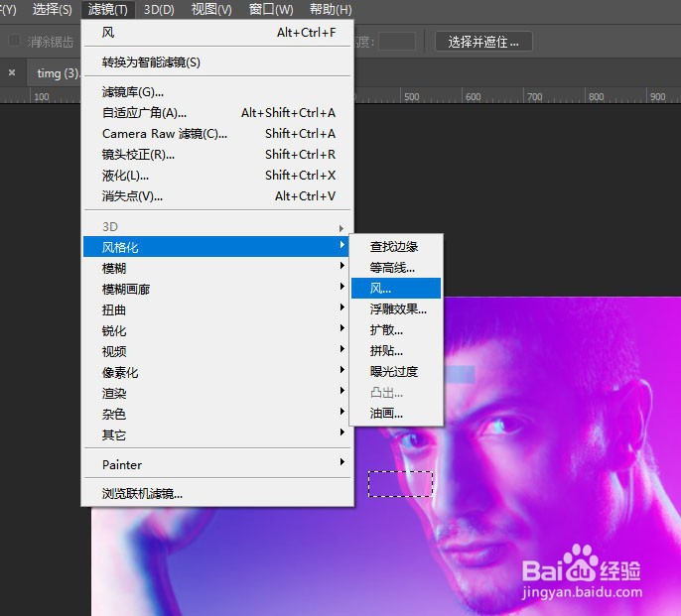Expand the 渲染 render submenu

217,393
